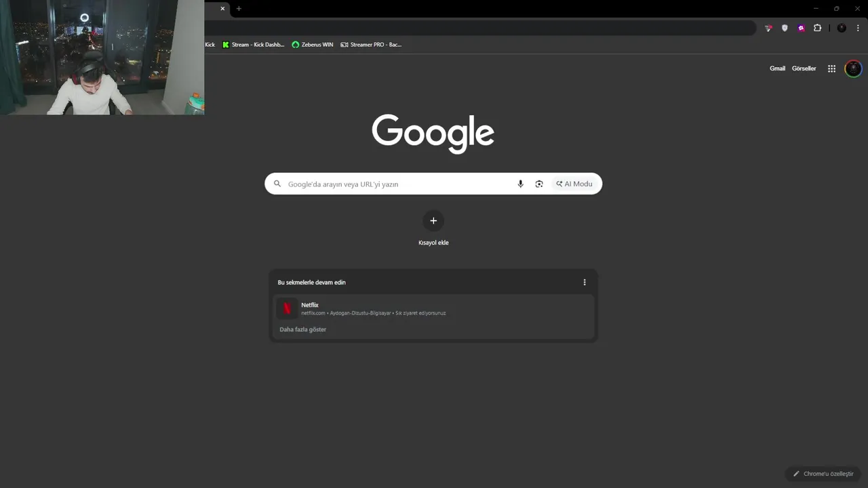Open the Kick bookmark
Image resolution: width=868 pixels, height=488 pixels.
coord(210,45)
